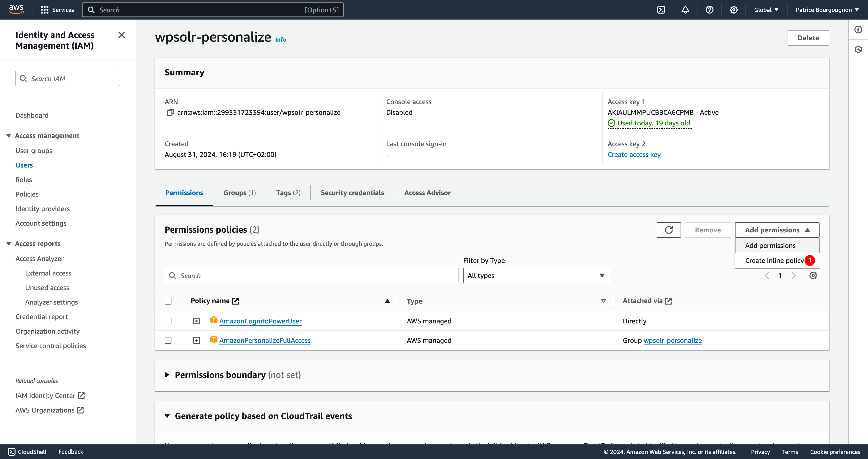
Task: Collapse the Add permissions dropdown button
Action: tap(777, 230)
